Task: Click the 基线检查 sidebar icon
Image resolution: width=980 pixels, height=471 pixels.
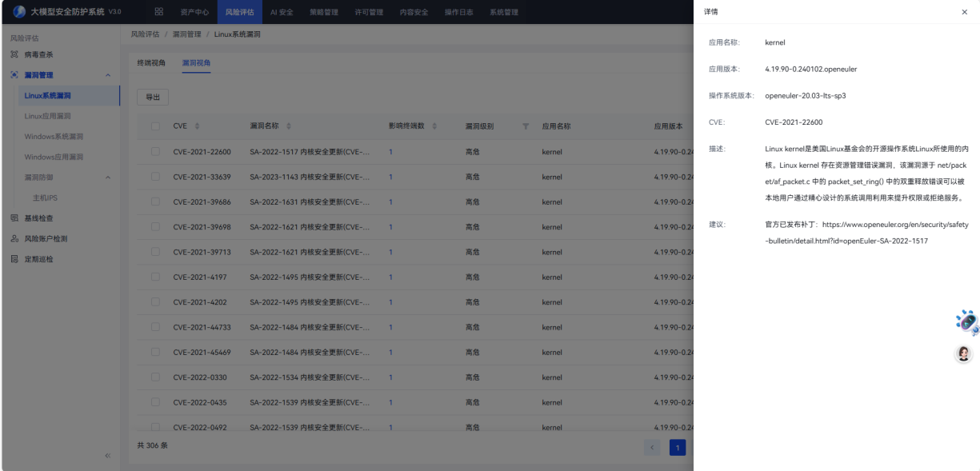Action: point(14,218)
